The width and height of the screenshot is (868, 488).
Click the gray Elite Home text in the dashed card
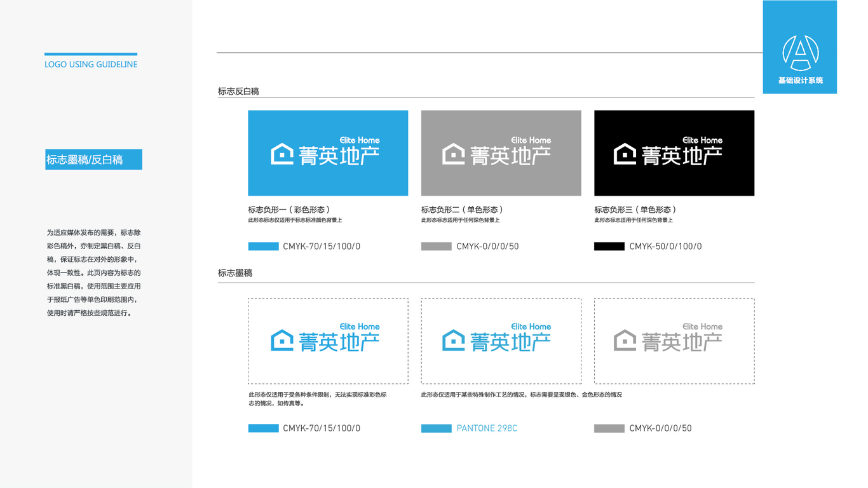point(702,327)
